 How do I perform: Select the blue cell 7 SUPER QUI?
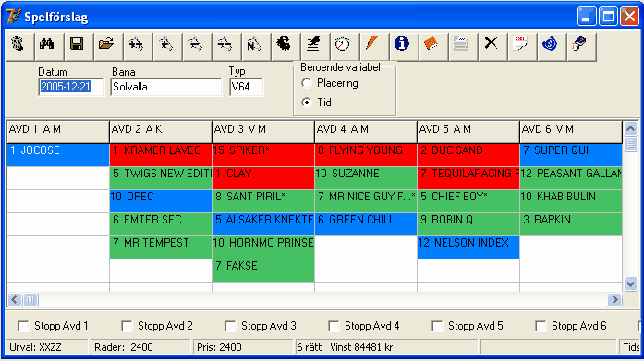[x=571, y=155]
